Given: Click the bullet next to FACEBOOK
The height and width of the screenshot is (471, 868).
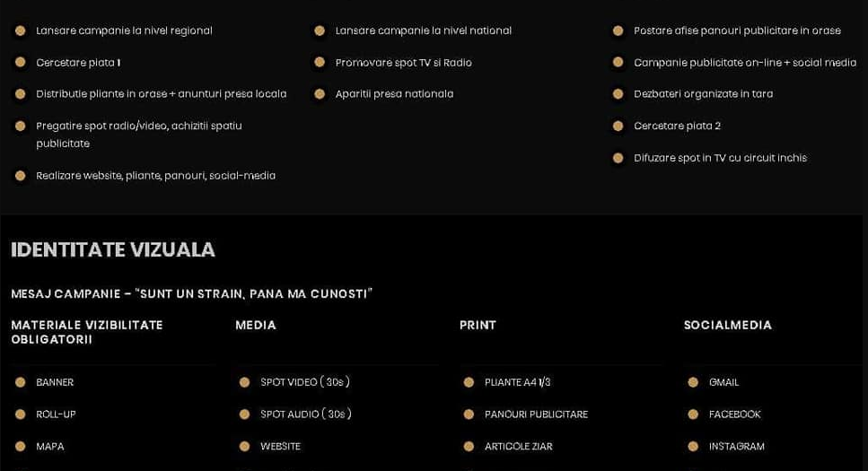Looking at the screenshot, I should (x=693, y=414).
